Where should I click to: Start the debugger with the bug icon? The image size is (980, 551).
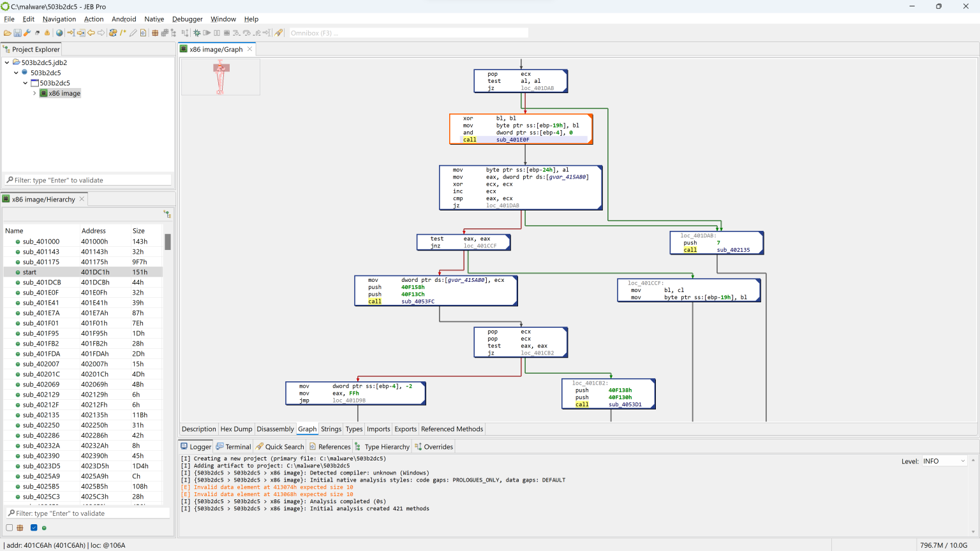click(198, 33)
